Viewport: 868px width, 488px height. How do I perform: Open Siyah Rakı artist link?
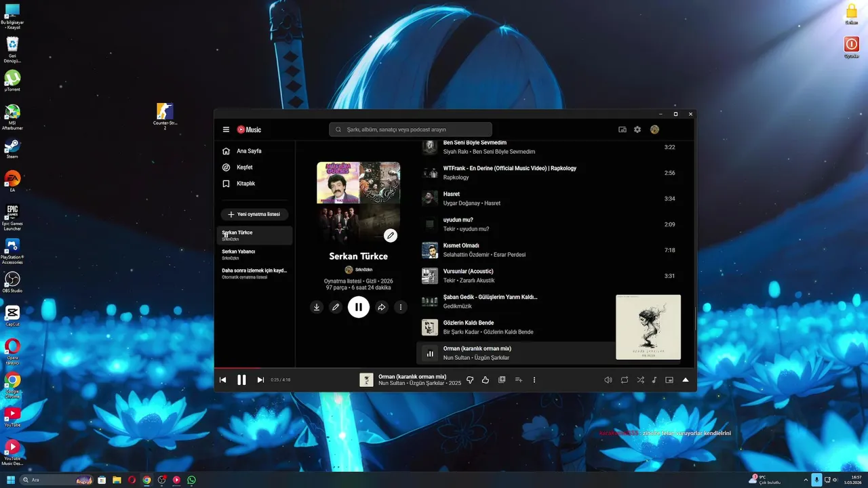[x=456, y=152]
